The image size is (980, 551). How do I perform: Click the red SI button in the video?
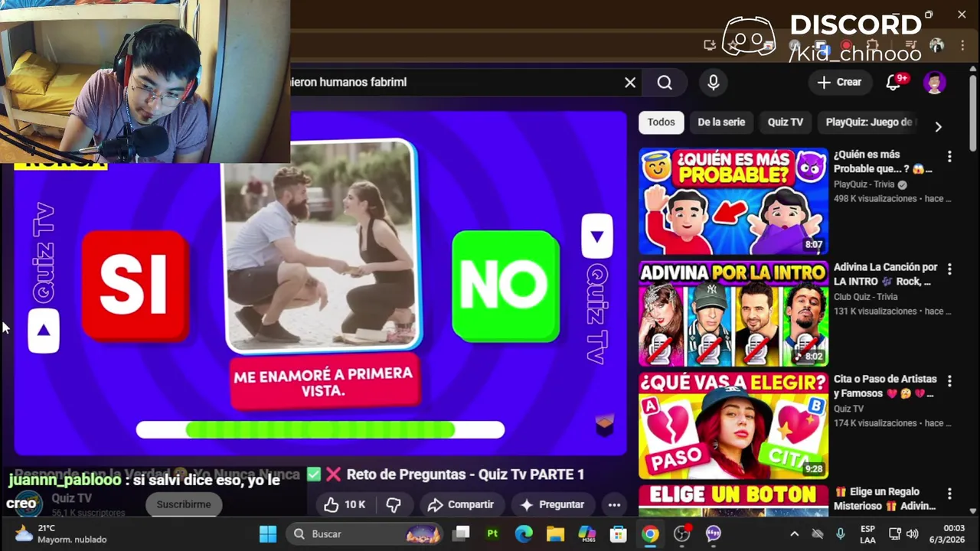coord(136,285)
